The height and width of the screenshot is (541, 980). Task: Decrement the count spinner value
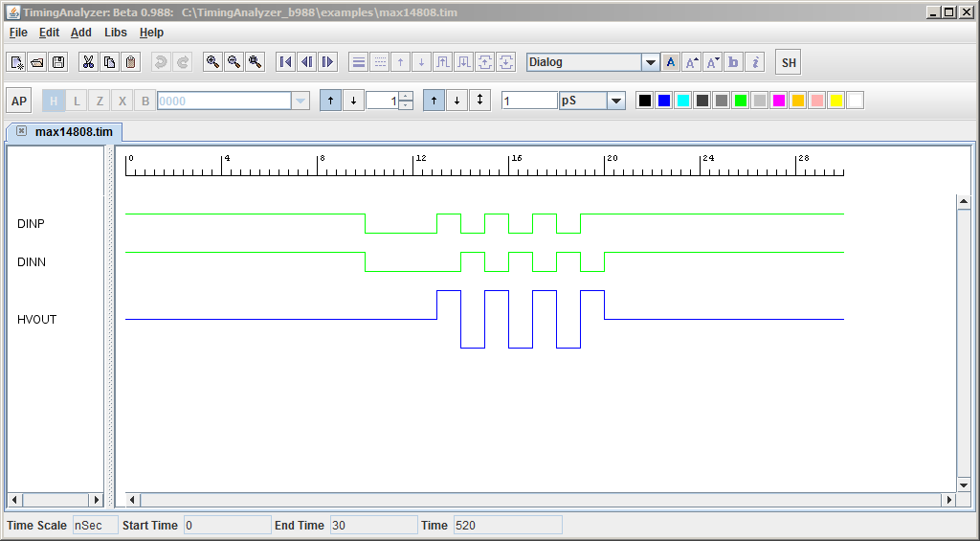(x=406, y=105)
